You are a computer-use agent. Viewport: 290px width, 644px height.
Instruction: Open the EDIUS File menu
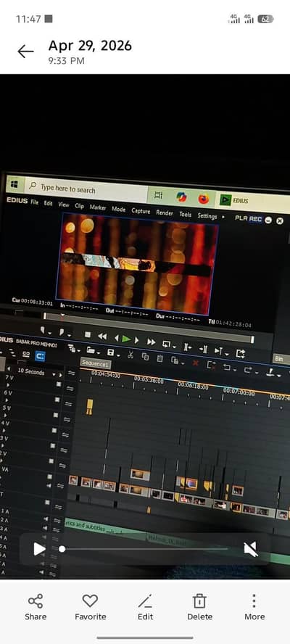coord(35,202)
